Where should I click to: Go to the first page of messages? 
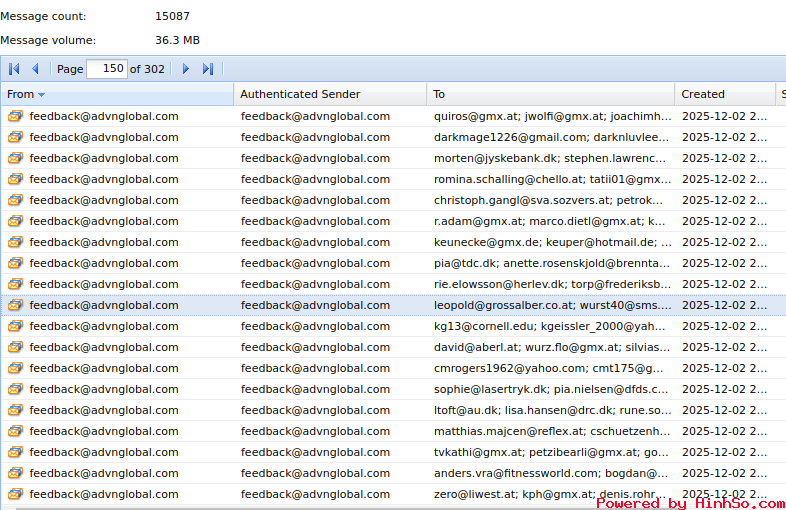tap(14, 69)
